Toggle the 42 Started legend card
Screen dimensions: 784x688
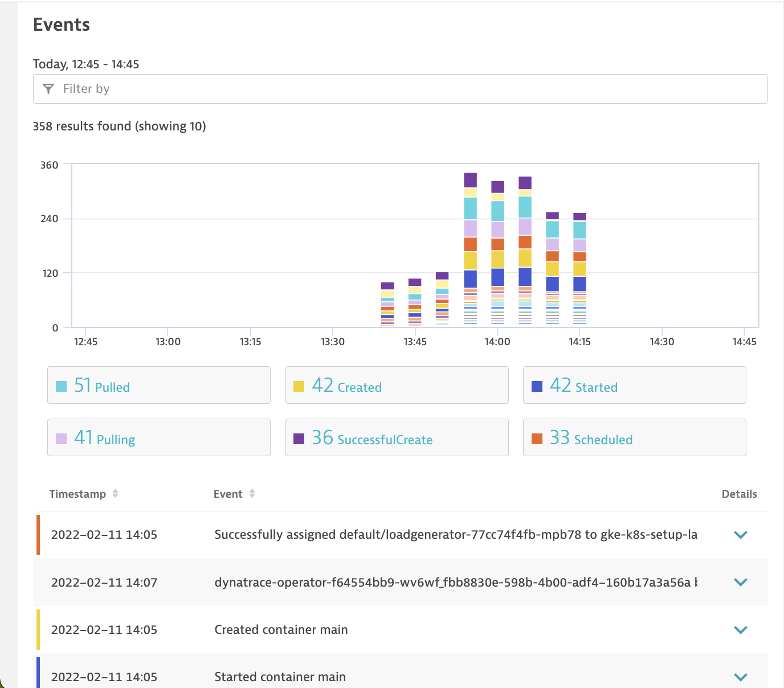coord(635,385)
